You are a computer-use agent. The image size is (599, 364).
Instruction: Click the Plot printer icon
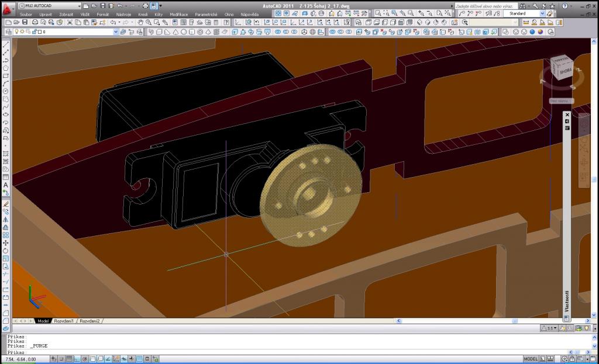pyautogui.click(x=36, y=22)
